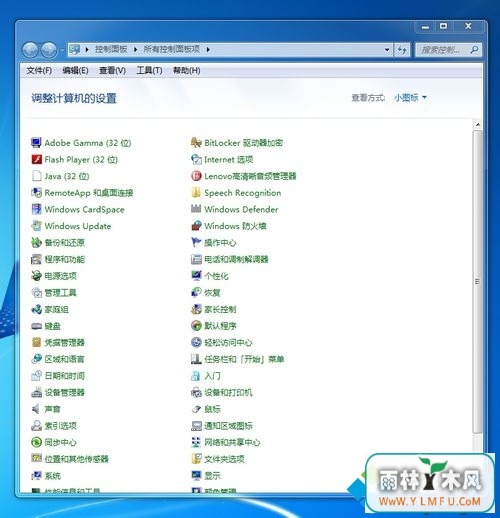Open the 个性化 icon

click(196, 276)
